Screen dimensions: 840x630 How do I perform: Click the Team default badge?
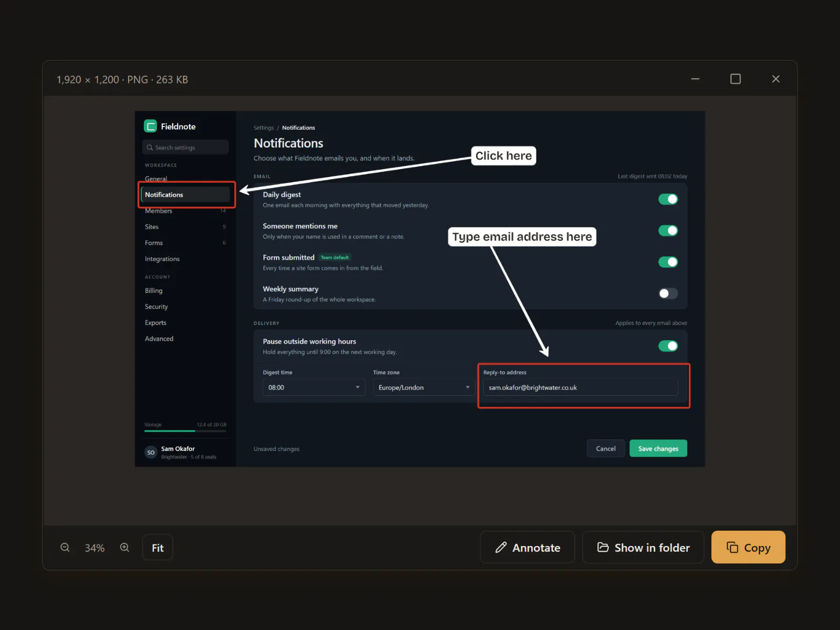(x=334, y=257)
